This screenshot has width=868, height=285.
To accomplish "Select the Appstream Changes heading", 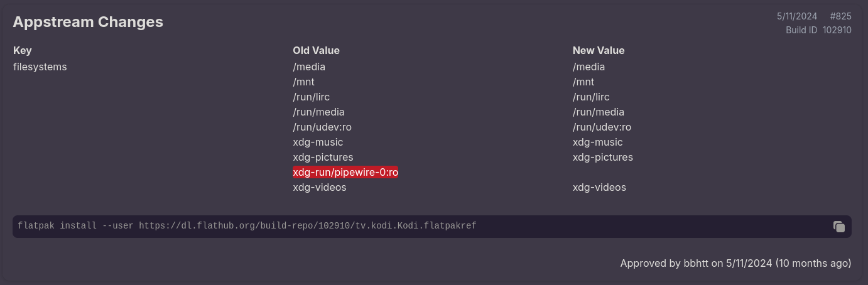I will point(88,22).
